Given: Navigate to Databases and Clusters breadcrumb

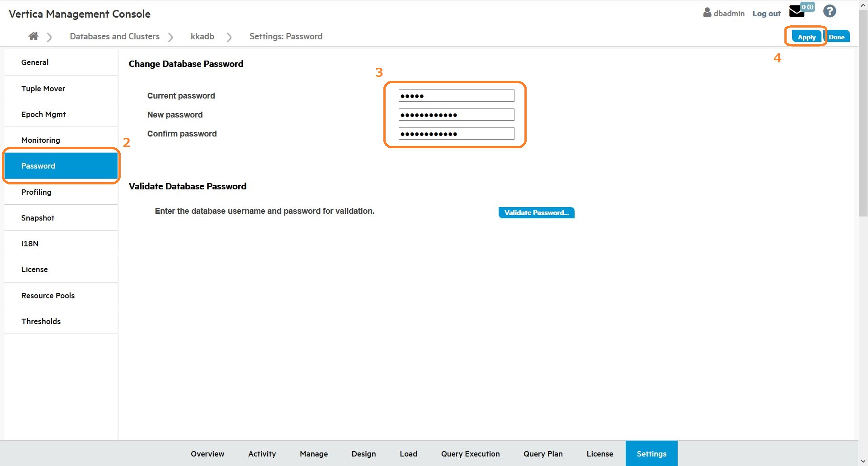Looking at the screenshot, I should 114,36.
